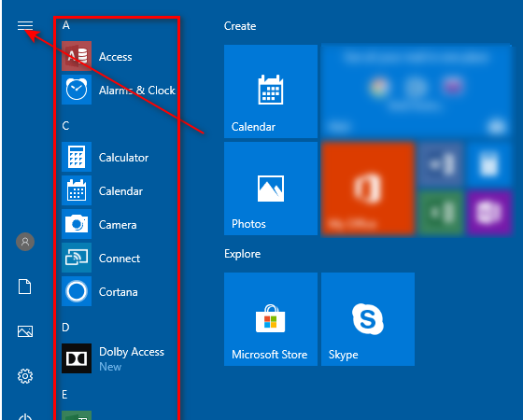Jump via the letter A header
This screenshot has width=523, height=420.
coord(66,25)
